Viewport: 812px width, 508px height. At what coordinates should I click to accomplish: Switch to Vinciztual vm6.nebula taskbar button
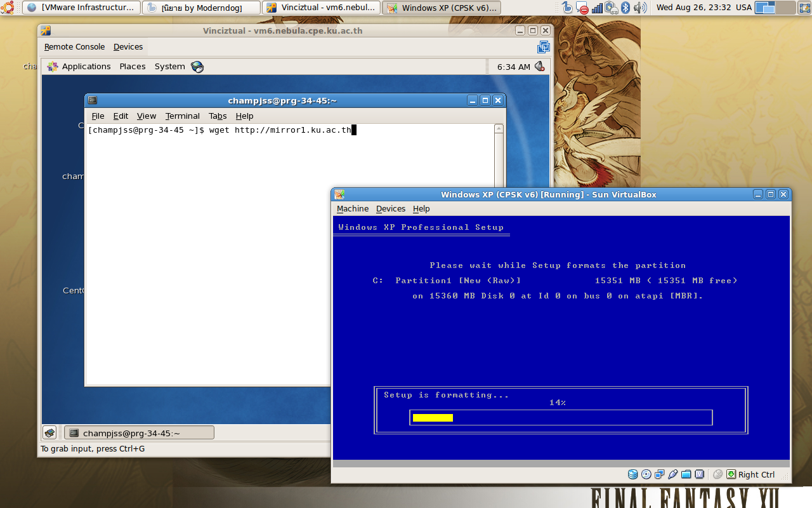(x=321, y=8)
